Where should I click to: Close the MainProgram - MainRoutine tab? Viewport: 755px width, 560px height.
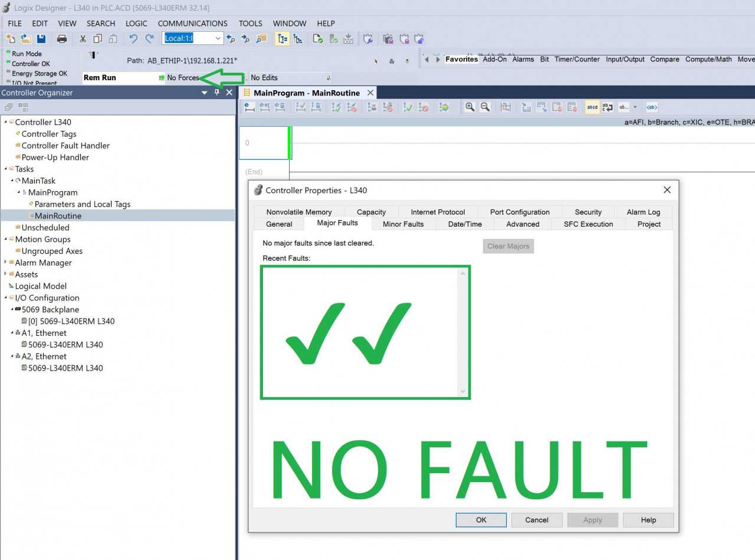tap(371, 93)
